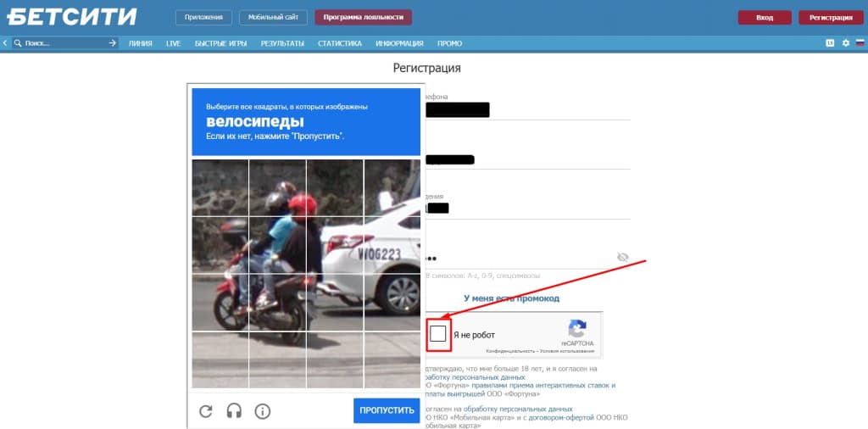Open "У меня есть промокод" link
The image size is (868, 429).
pos(511,298)
